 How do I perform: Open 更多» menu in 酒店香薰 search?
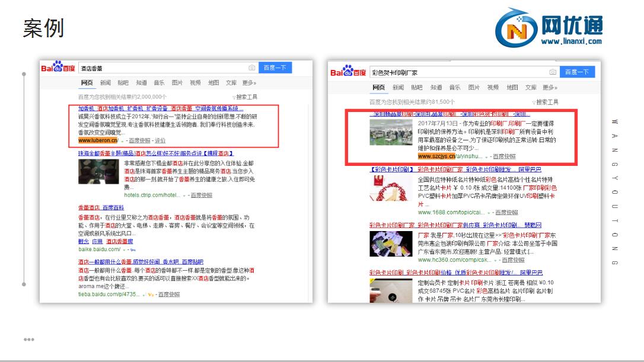tap(249, 83)
